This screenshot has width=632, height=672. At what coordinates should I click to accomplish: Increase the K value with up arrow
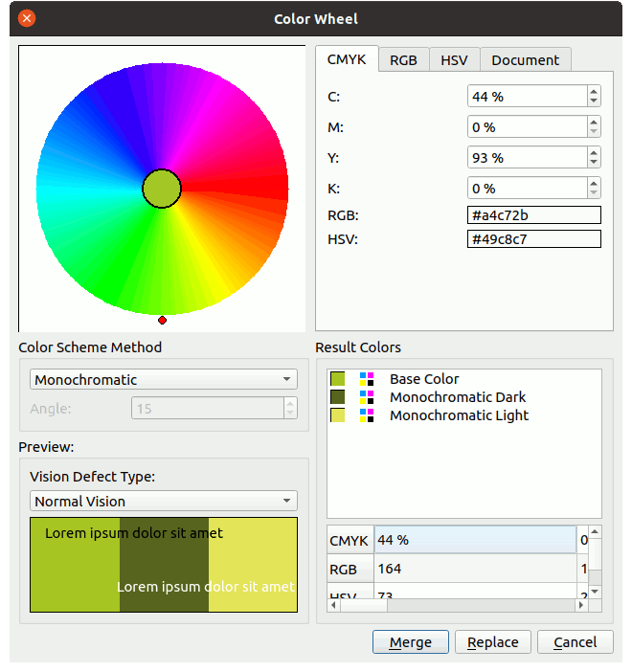click(594, 184)
